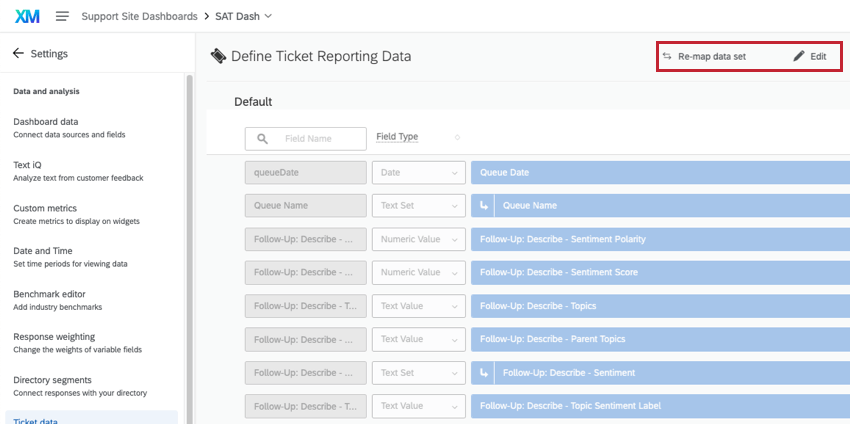Click the Support Site Dashboards breadcrumb

138,16
